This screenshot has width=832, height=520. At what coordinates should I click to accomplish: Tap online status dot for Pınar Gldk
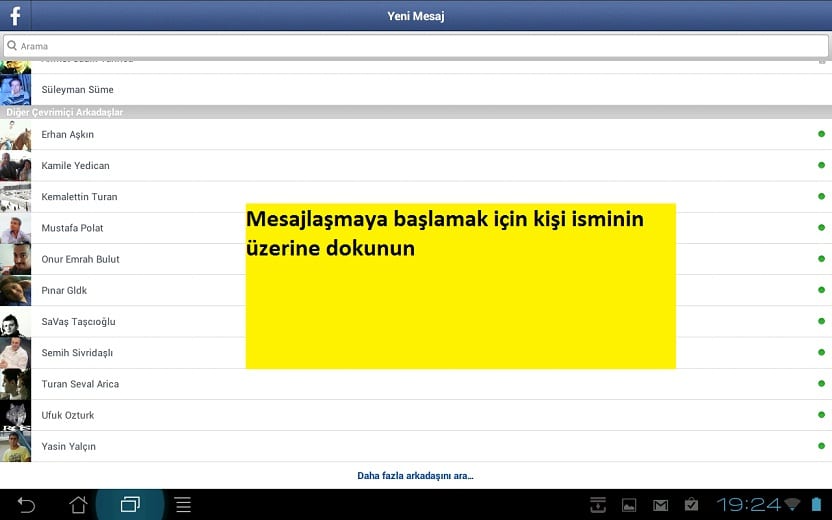coord(821,290)
